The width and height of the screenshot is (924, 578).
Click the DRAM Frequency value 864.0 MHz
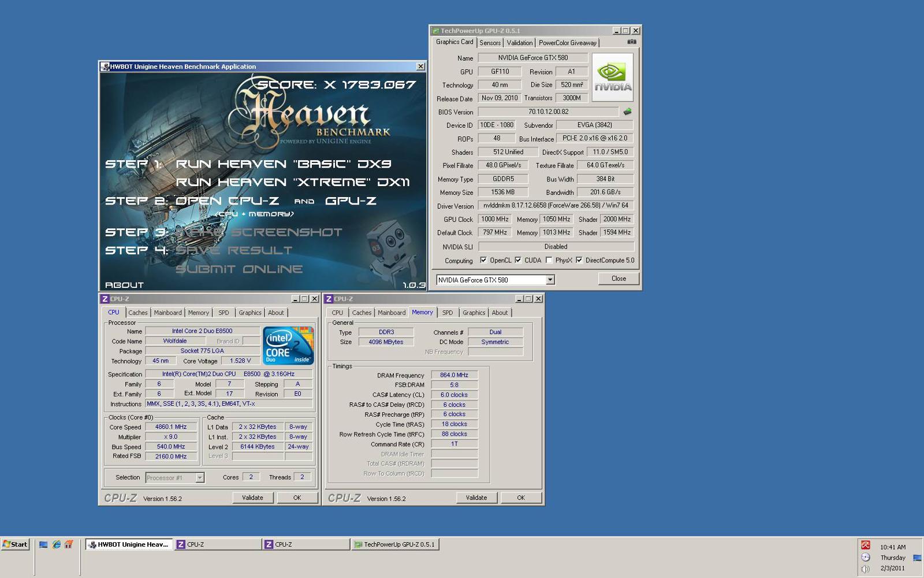pyautogui.click(x=454, y=375)
